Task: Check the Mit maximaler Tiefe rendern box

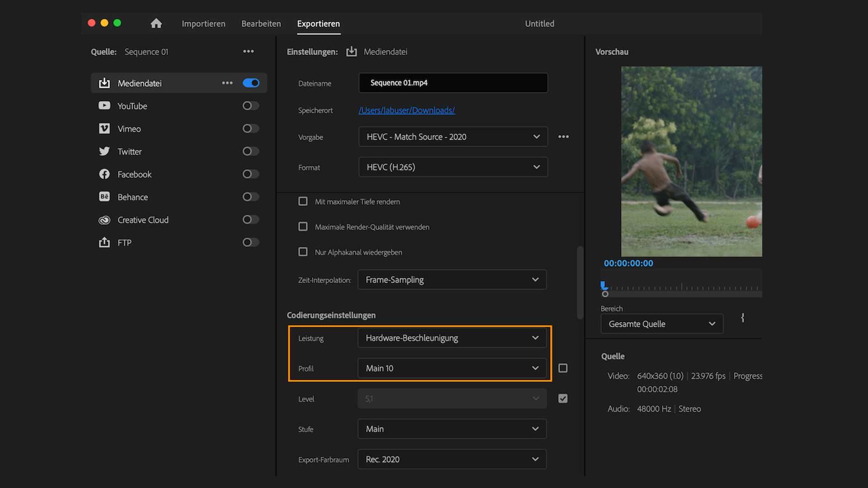Action: click(303, 202)
